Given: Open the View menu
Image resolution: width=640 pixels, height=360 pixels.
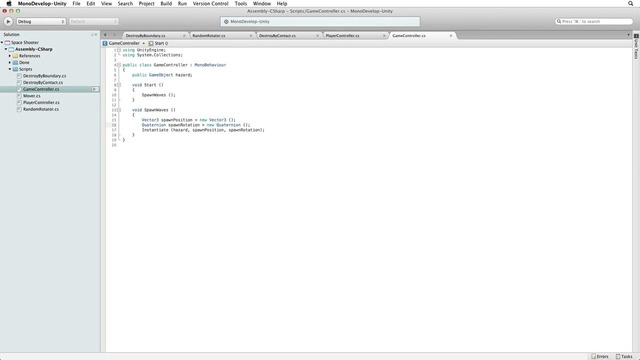Looking at the screenshot, I should [106, 3].
